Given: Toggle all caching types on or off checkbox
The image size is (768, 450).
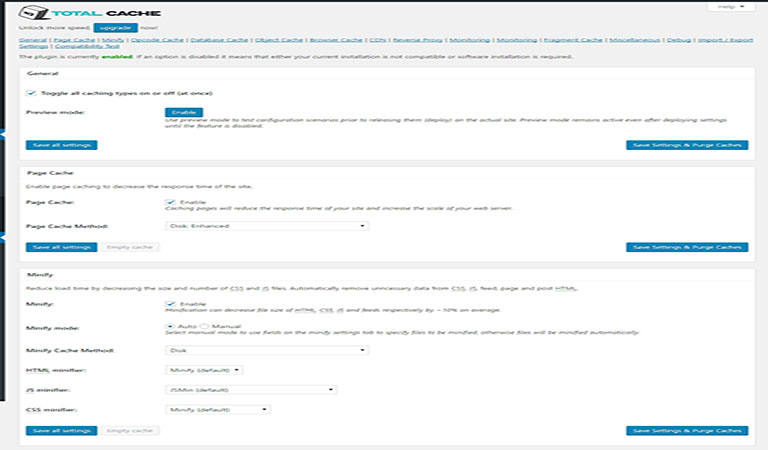Looking at the screenshot, I should click(31, 93).
